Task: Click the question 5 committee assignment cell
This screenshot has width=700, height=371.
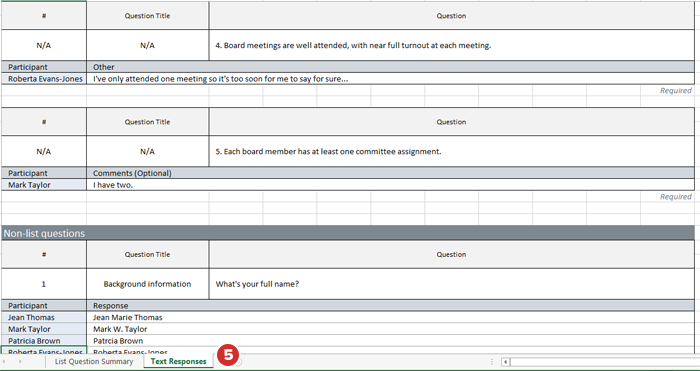Action: pos(452,151)
